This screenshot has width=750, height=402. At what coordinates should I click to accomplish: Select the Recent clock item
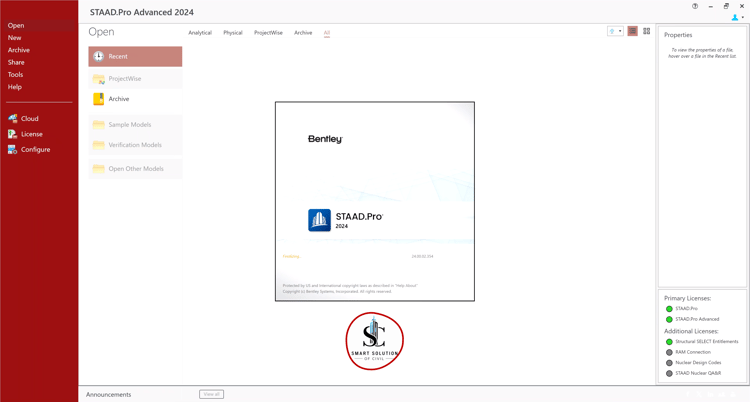[135, 56]
